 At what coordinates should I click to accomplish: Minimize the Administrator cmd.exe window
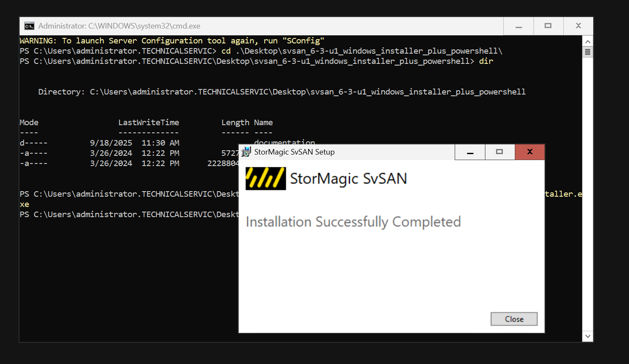pyautogui.click(x=519, y=26)
